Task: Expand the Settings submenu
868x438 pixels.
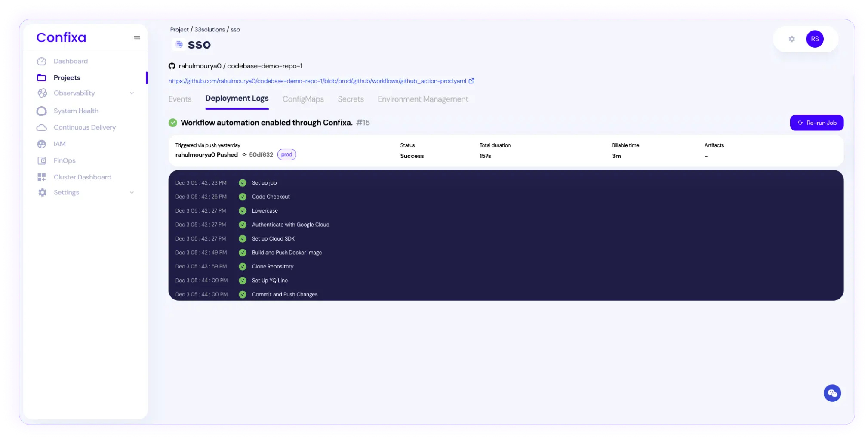Action: [x=132, y=192]
